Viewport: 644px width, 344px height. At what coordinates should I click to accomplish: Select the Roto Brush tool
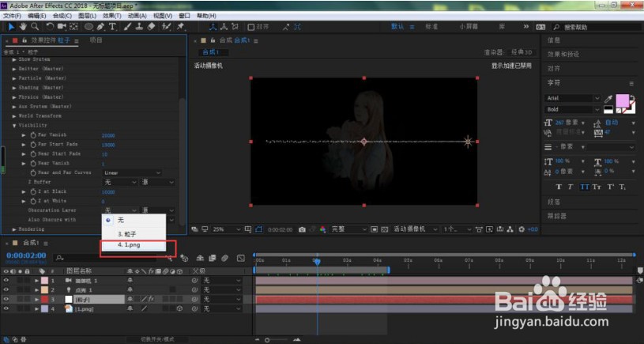coord(166,26)
